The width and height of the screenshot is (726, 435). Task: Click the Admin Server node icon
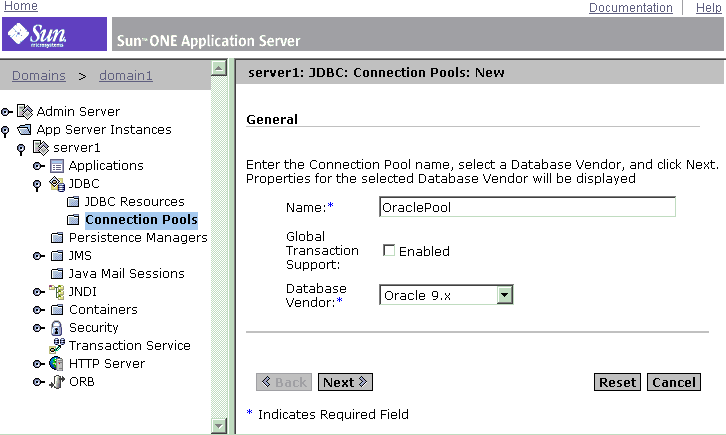(25, 112)
